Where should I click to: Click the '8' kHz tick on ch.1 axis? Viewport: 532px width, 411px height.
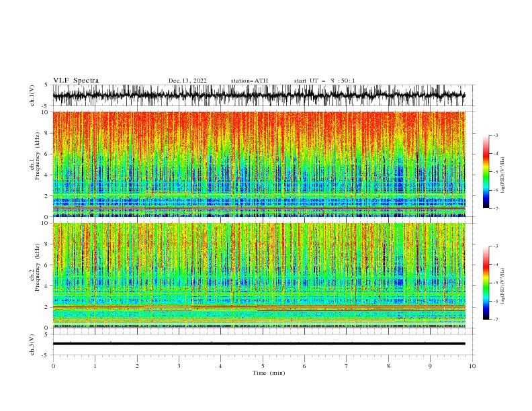coord(47,133)
